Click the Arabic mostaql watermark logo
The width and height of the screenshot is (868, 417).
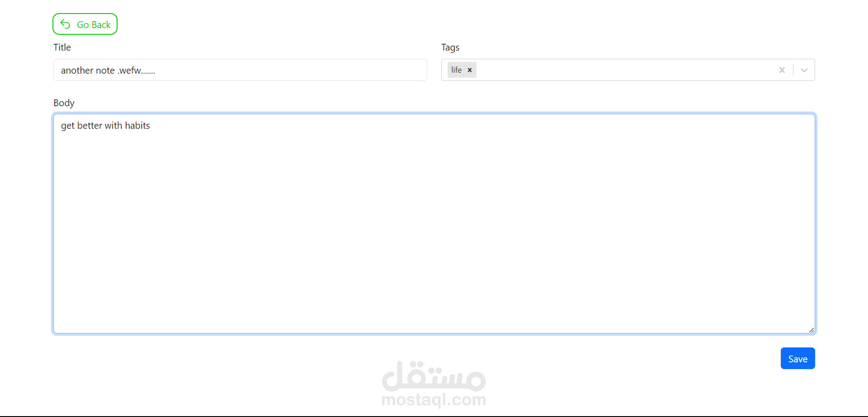[434, 376]
